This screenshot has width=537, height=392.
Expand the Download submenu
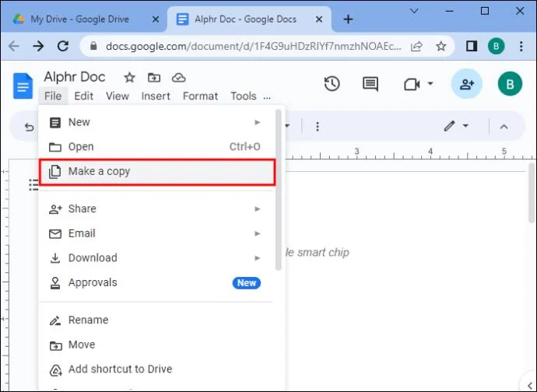(x=157, y=257)
